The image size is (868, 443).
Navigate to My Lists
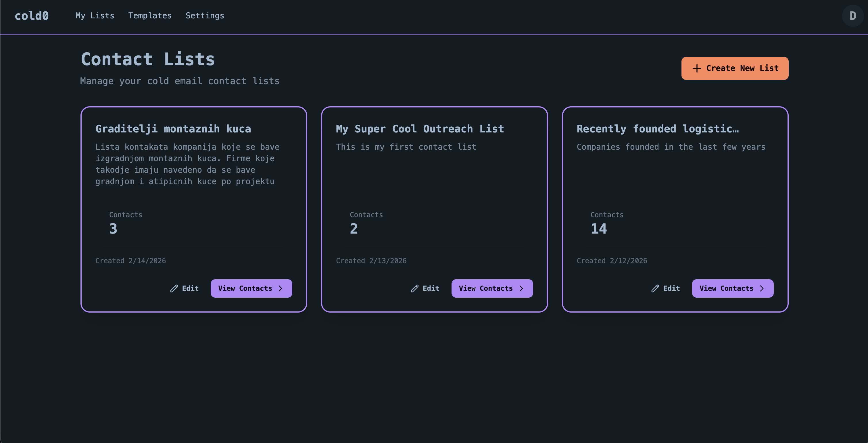tap(95, 16)
